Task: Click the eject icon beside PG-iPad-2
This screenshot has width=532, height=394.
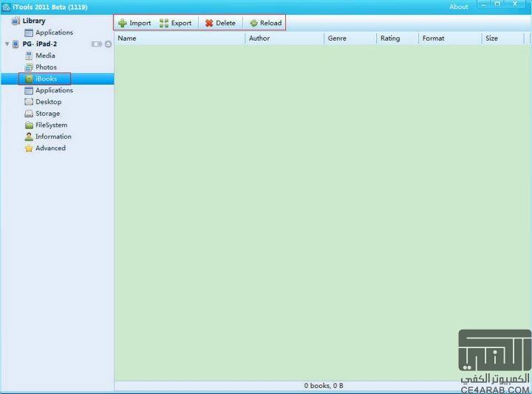Action: pos(108,44)
